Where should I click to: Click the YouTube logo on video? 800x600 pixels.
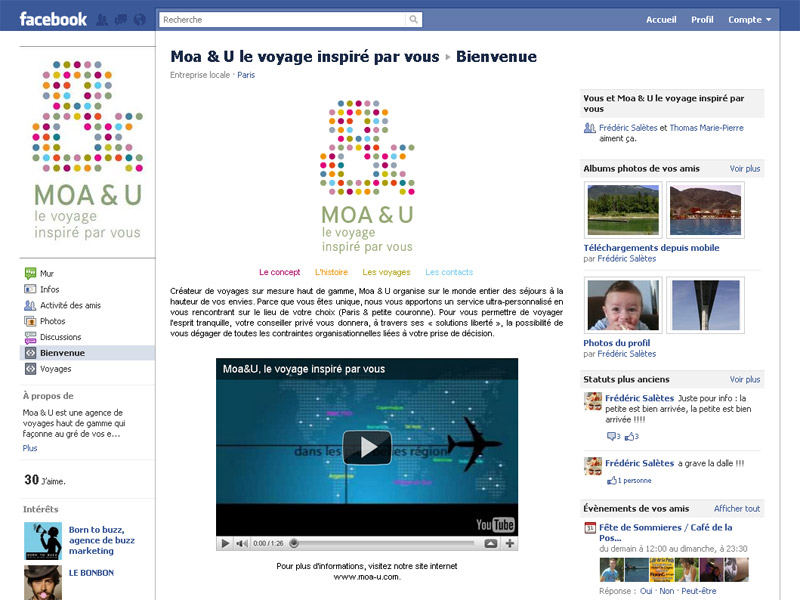coord(495,525)
